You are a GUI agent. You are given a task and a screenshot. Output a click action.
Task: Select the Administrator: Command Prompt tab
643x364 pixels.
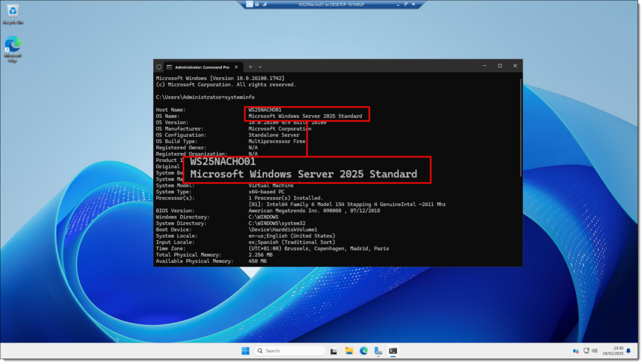tap(203, 67)
